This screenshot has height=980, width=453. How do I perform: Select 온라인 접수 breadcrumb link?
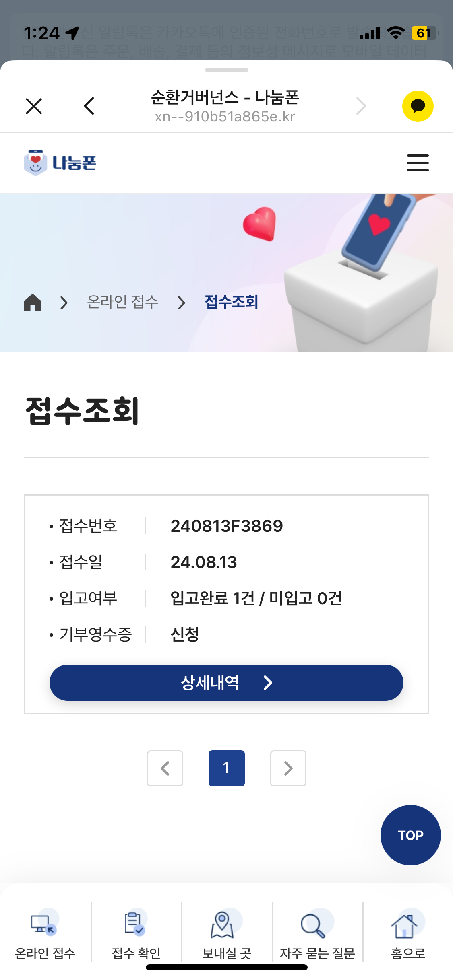pyautogui.click(x=123, y=302)
